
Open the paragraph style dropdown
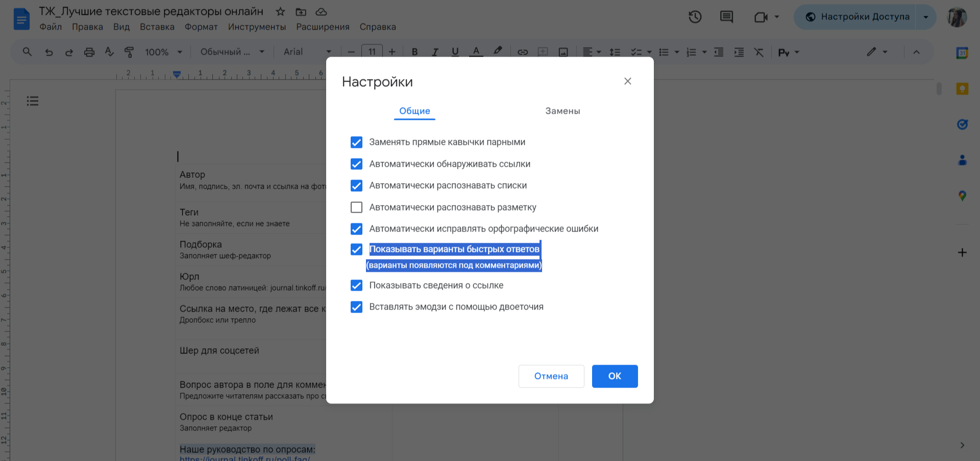232,52
